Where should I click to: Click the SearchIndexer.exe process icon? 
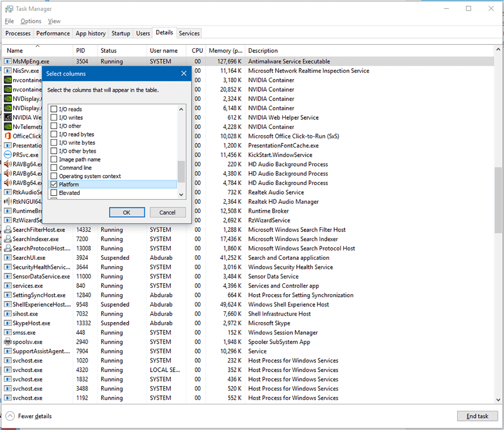click(x=8, y=239)
